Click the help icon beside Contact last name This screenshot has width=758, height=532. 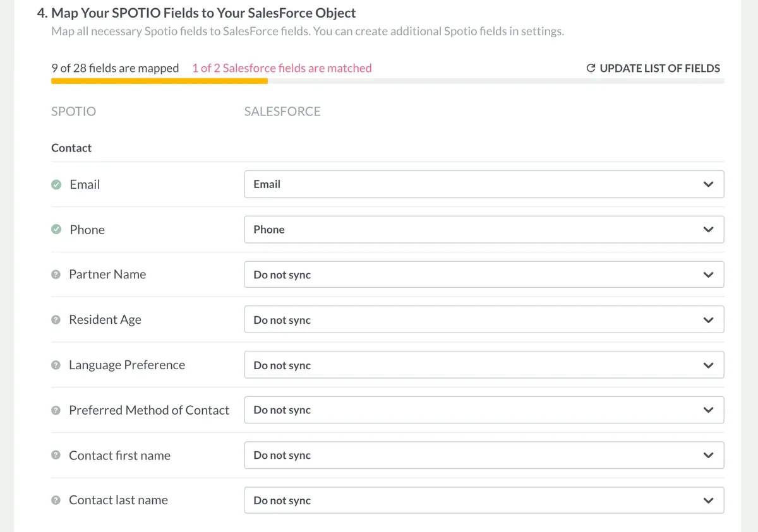[x=56, y=500]
